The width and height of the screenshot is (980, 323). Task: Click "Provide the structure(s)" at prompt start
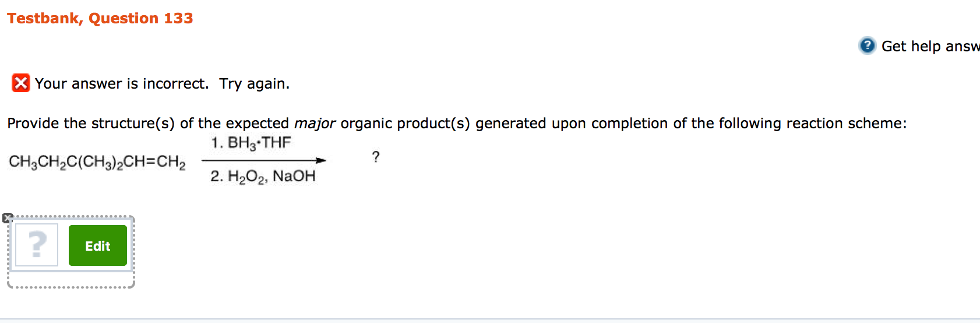(90, 124)
